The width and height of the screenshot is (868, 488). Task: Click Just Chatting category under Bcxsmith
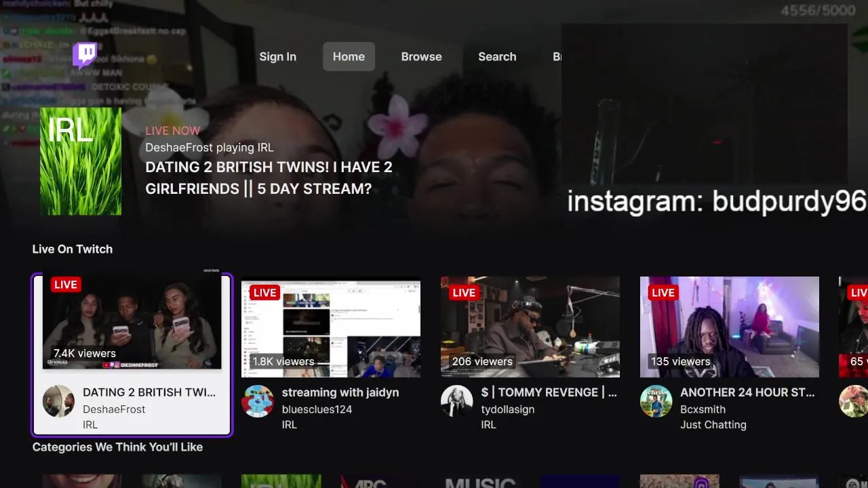713,425
